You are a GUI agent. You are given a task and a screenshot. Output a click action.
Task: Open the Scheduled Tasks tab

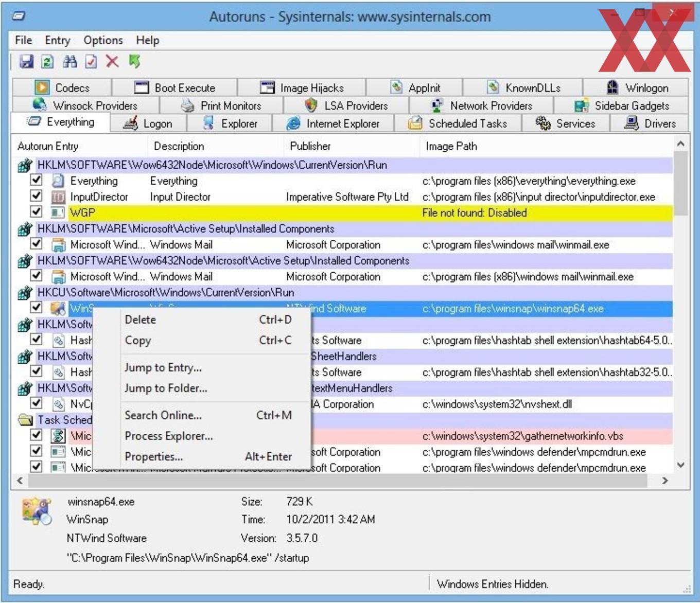click(x=458, y=123)
